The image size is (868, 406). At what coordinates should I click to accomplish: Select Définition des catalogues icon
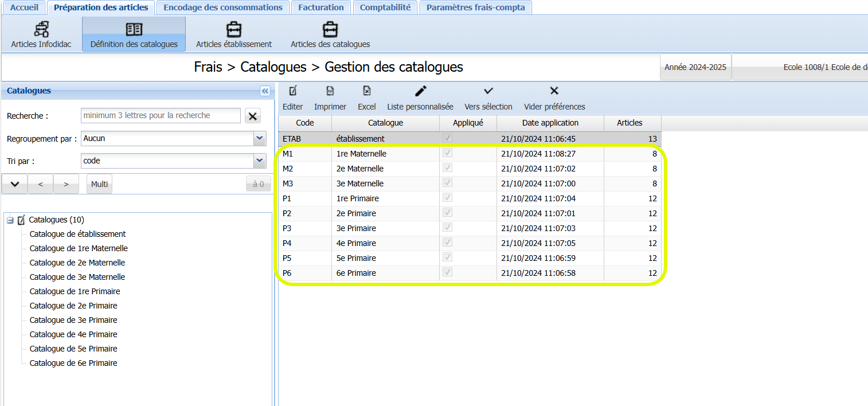134,29
